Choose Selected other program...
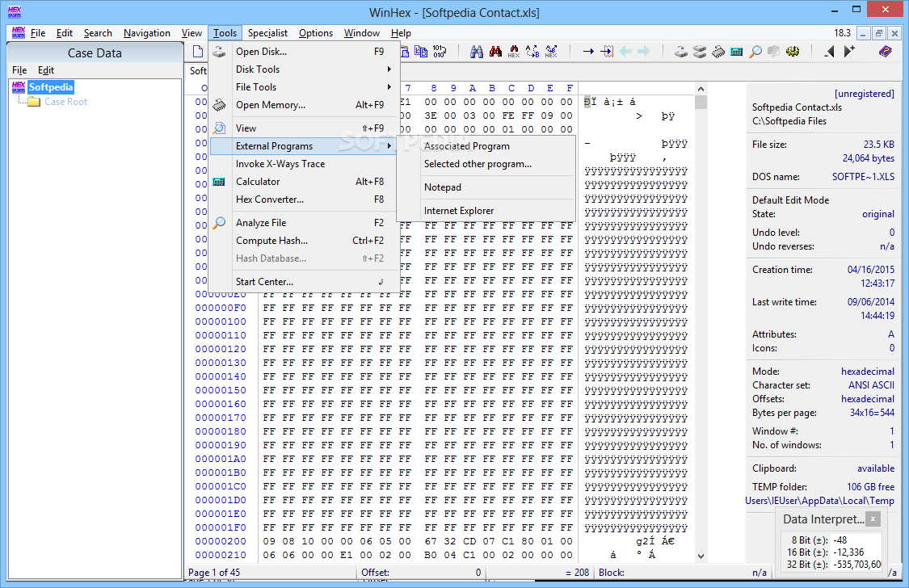This screenshot has height=588, width=909. coord(486,164)
